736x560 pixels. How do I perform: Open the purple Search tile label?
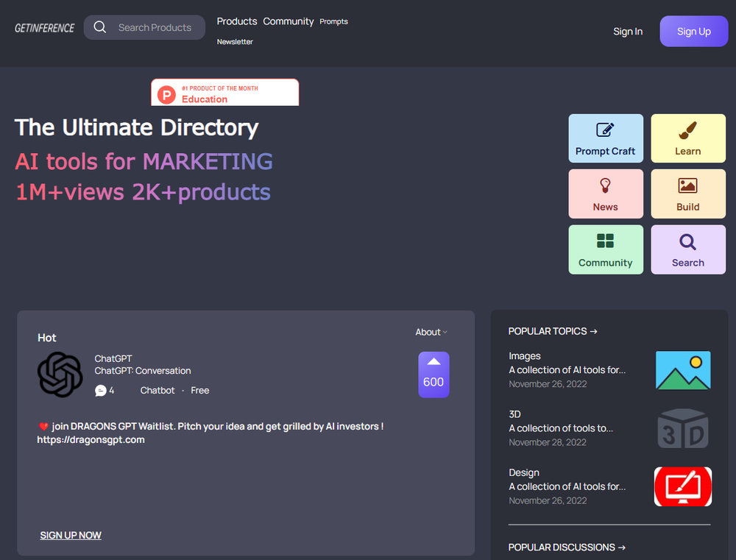coord(687,263)
